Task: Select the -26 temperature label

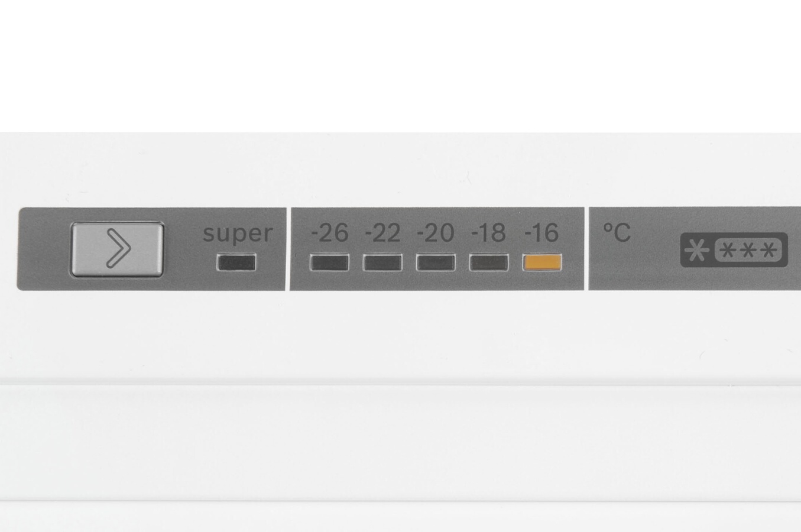Action: [x=329, y=233]
